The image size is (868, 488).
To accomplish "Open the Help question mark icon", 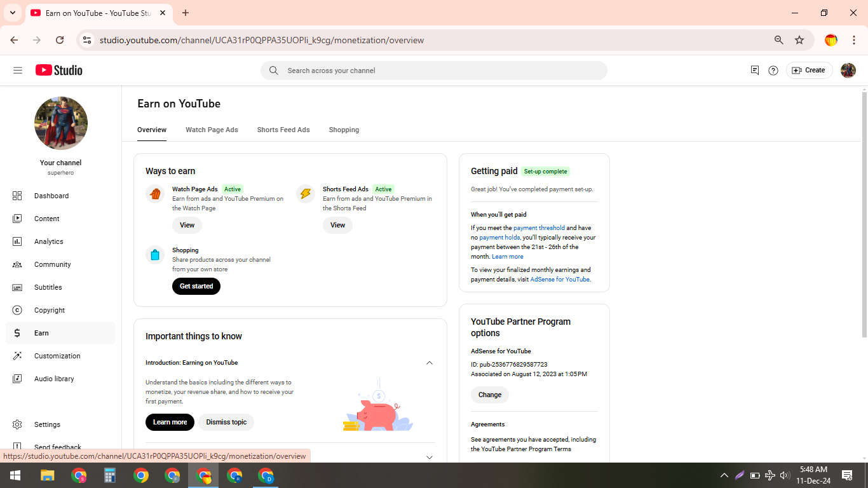I will coord(773,71).
